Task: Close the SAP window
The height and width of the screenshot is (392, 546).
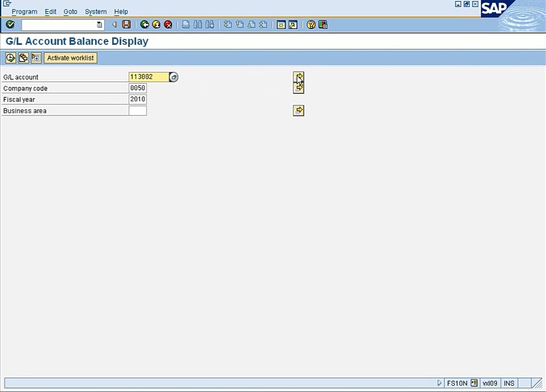Action: point(475,4)
